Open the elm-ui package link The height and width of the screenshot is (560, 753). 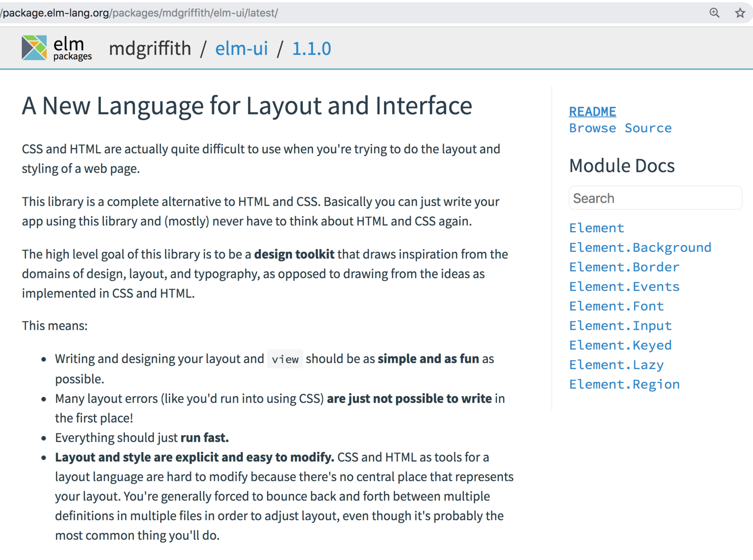pos(241,49)
